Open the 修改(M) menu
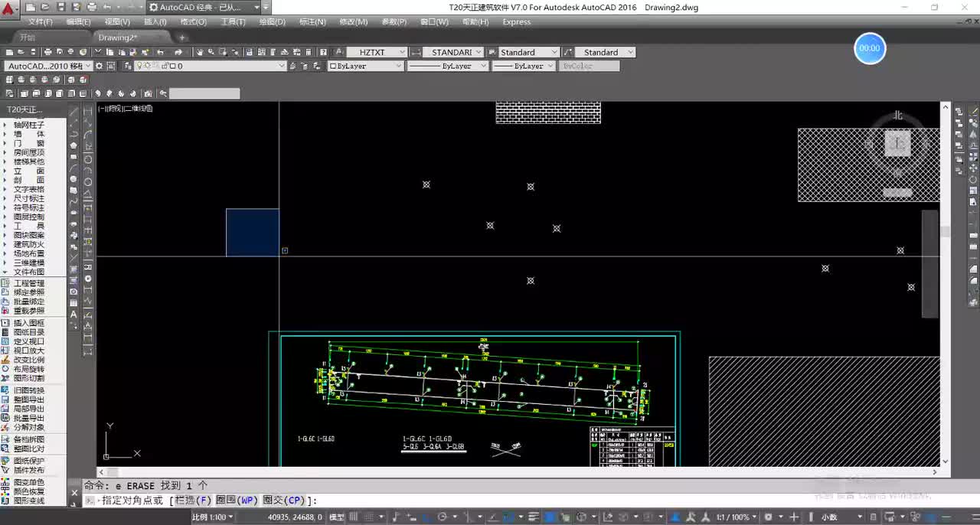Image resolution: width=980 pixels, height=525 pixels. click(x=353, y=22)
